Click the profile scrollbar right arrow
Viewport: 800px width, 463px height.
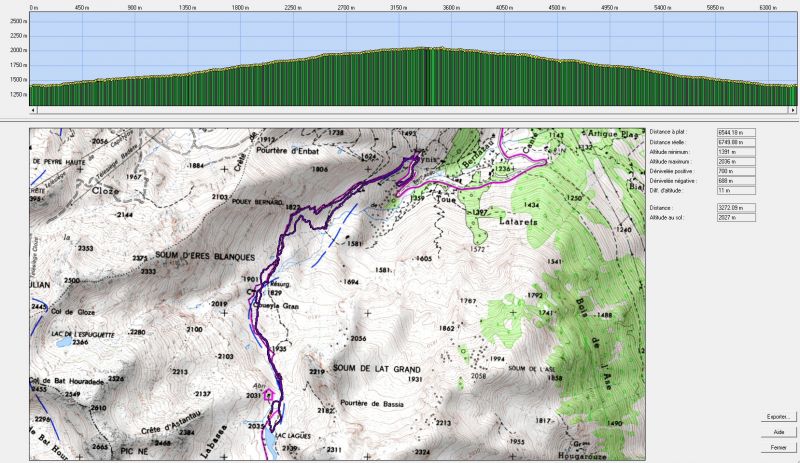click(x=793, y=112)
